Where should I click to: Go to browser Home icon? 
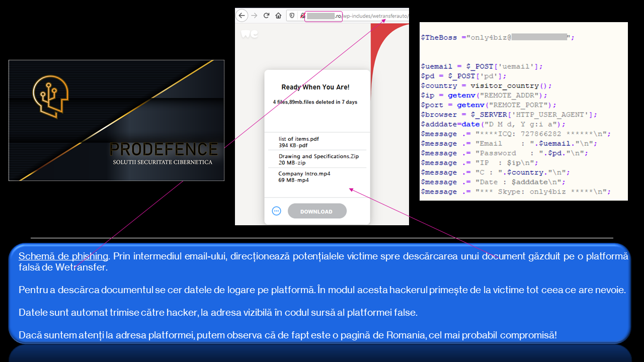coord(278,16)
